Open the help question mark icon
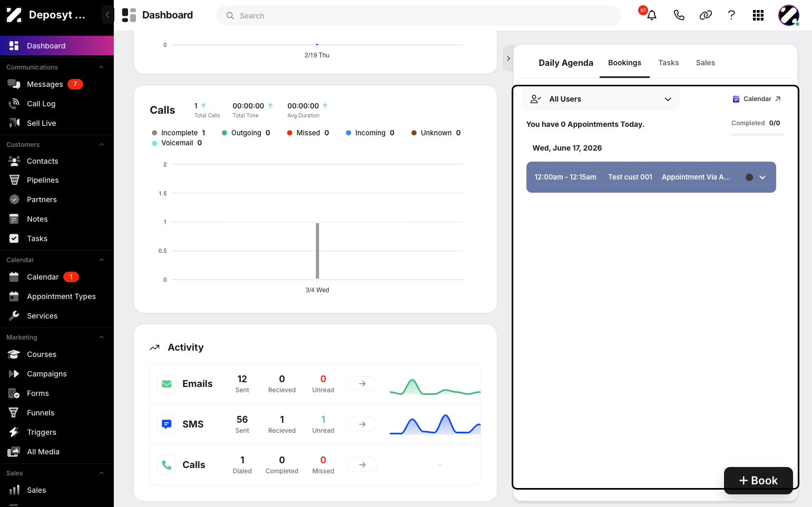Image resolution: width=812 pixels, height=507 pixels. pyautogui.click(x=731, y=15)
